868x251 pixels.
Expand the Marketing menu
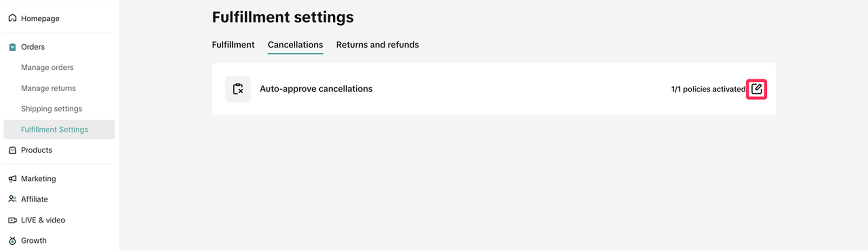[38, 179]
